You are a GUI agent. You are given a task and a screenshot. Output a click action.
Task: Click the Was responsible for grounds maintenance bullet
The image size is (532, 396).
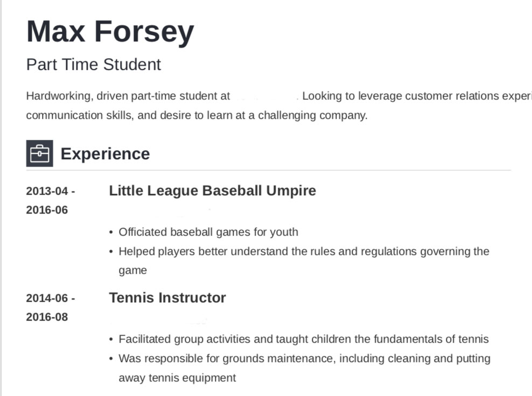tap(304, 358)
